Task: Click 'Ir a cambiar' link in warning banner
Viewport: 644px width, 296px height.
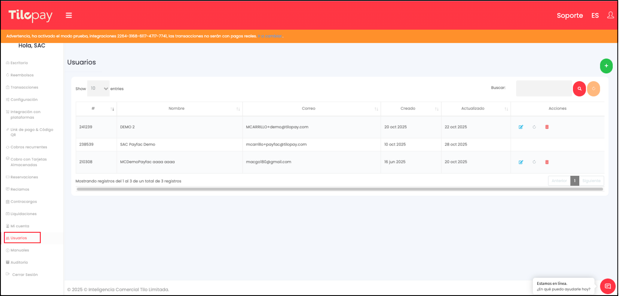Action: click(270, 36)
